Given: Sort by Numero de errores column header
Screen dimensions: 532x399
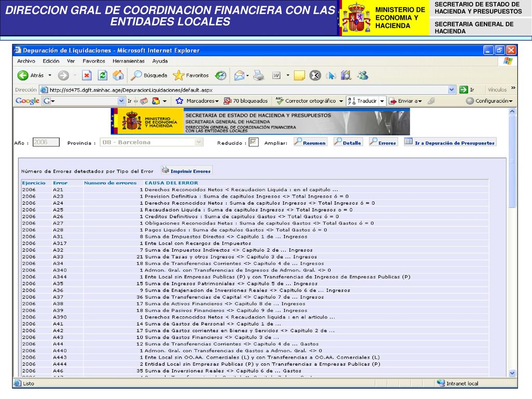Looking at the screenshot, I should (110, 183).
